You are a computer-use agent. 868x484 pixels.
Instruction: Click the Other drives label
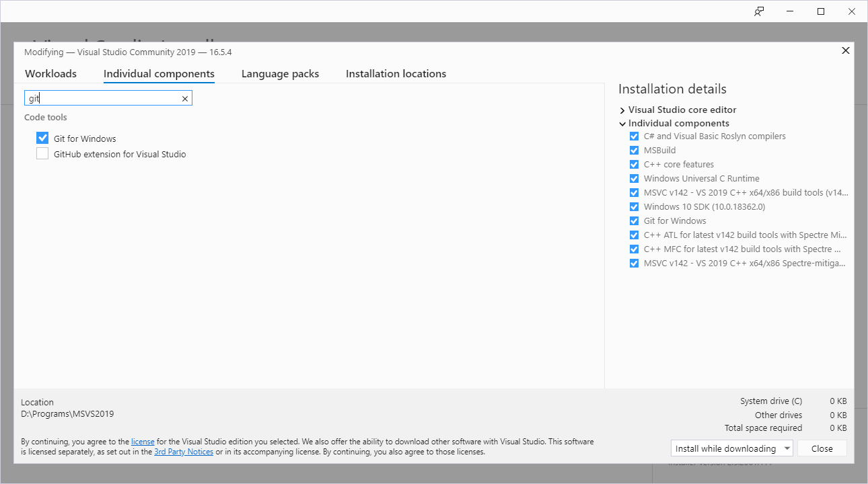[x=779, y=415]
